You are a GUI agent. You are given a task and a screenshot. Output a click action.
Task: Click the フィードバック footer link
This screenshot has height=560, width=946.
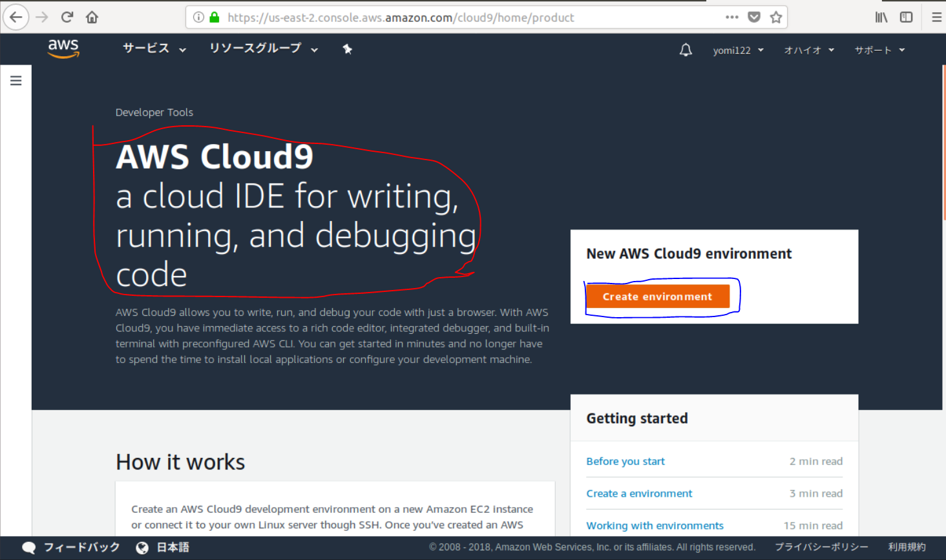pos(81,547)
